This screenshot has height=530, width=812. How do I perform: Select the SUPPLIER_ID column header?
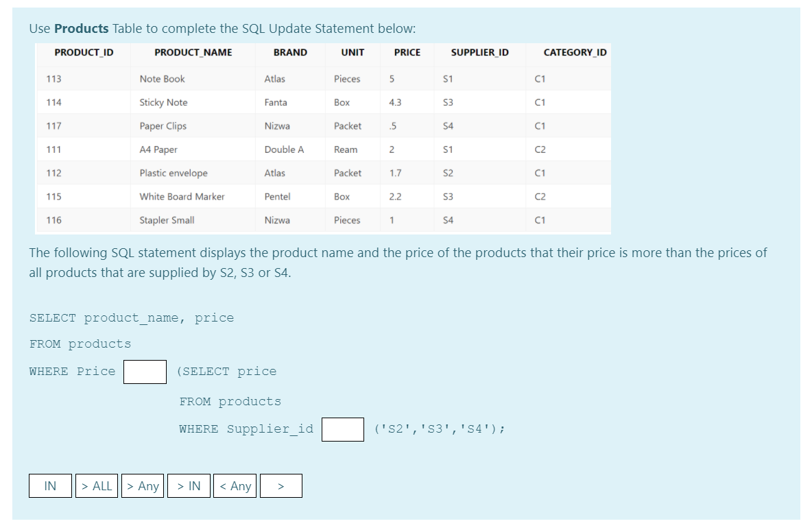point(479,53)
